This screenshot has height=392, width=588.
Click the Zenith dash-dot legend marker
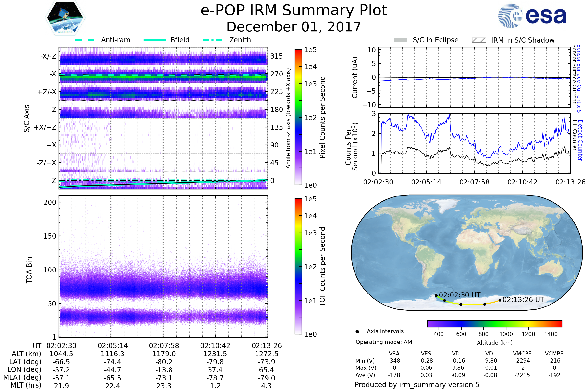point(212,40)
